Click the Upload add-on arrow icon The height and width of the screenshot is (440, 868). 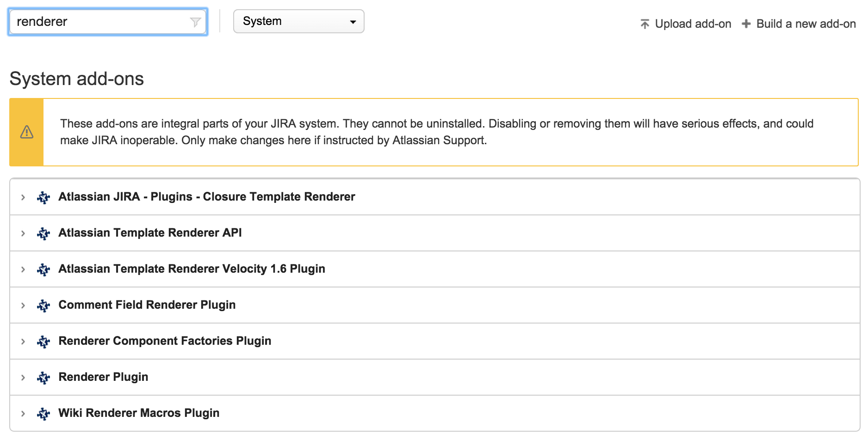click(645, 24)
